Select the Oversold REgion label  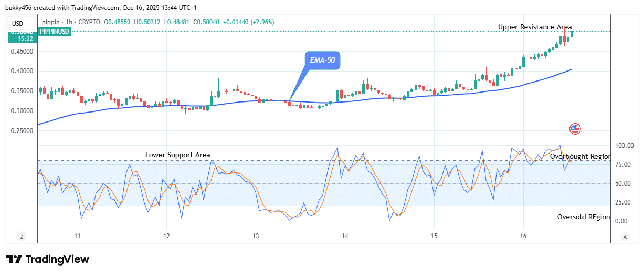click(583, 217)
